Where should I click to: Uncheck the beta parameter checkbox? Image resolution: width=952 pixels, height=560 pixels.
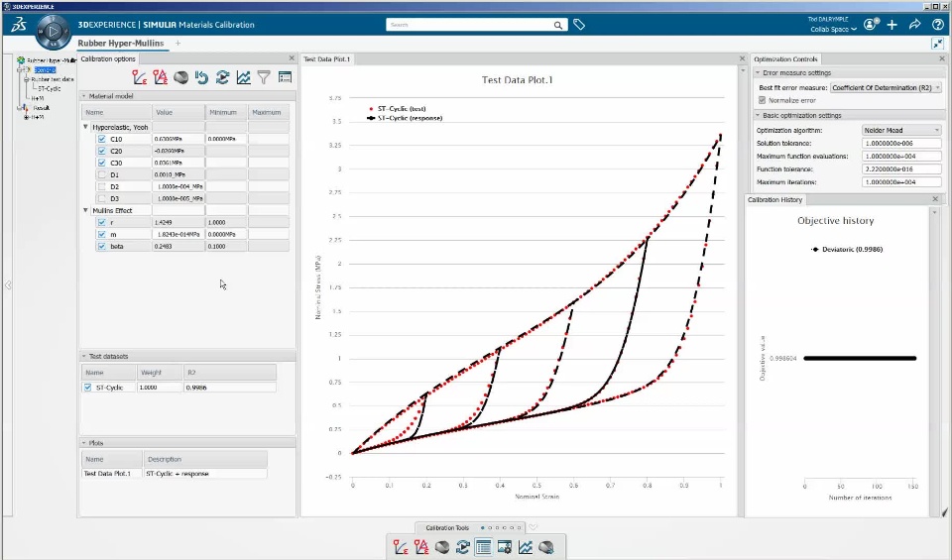pos(101,247)
